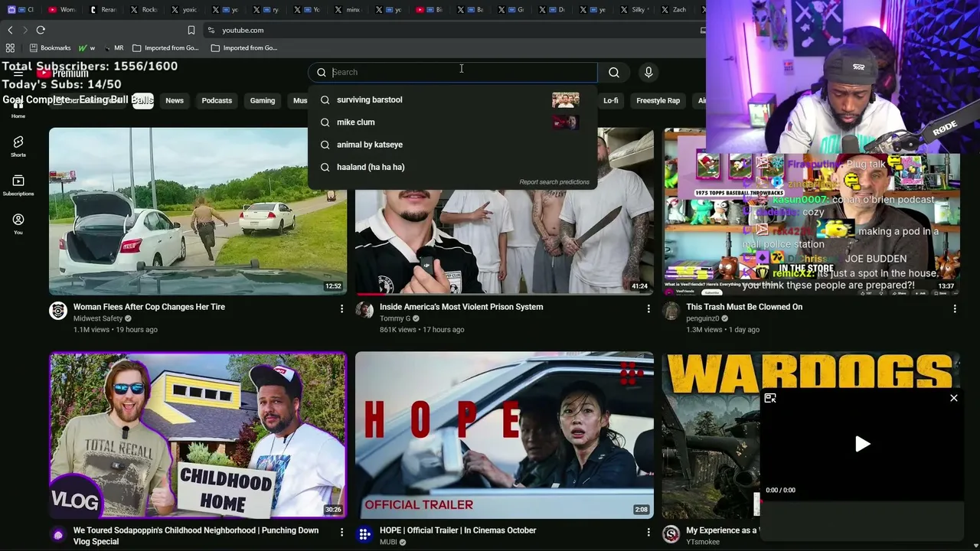980x551 pixels.
Task: Bookmark this page with the bookmark icon
Action: [191, 30]
